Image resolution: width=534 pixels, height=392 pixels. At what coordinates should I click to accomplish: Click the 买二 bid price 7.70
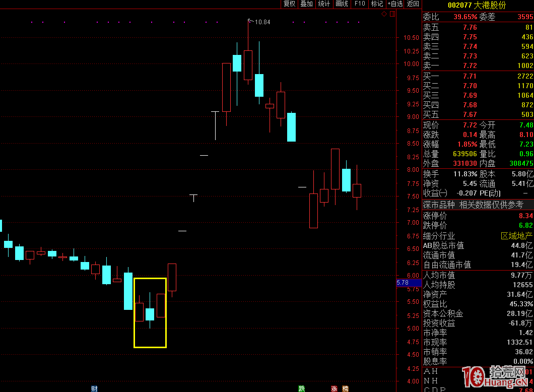[x=470, y=86]
